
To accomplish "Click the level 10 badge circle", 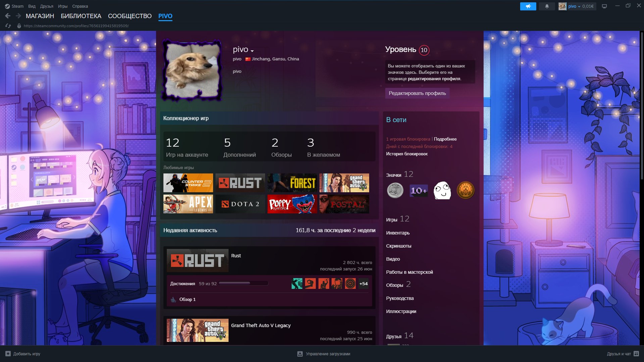I will (x=424, y=50).
